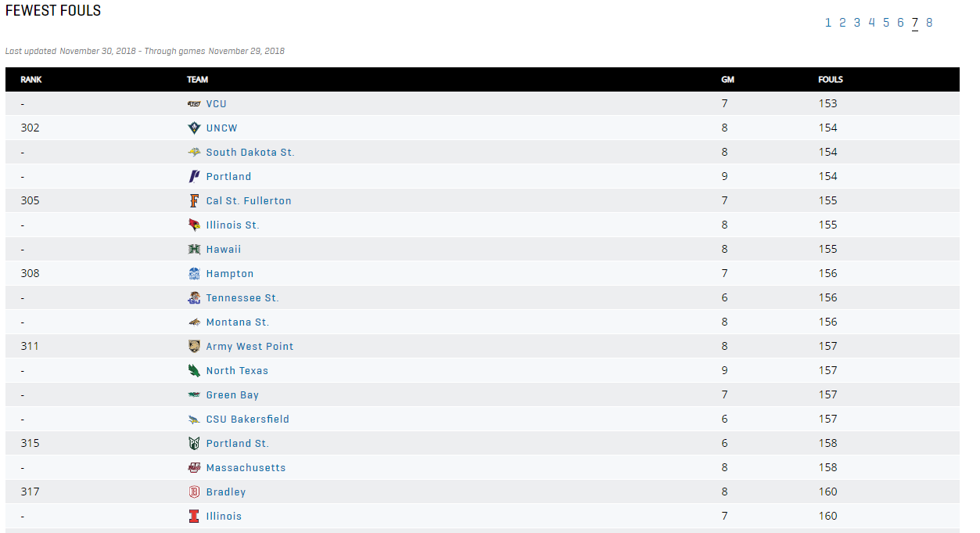The width and height of the screenshot is (980, 533).
Task: Click the Army West Point logo
Action: (x=194, y=346)
